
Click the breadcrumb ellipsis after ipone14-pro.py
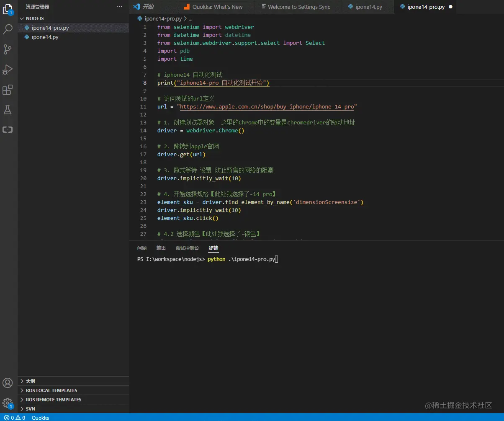[190, 19]
